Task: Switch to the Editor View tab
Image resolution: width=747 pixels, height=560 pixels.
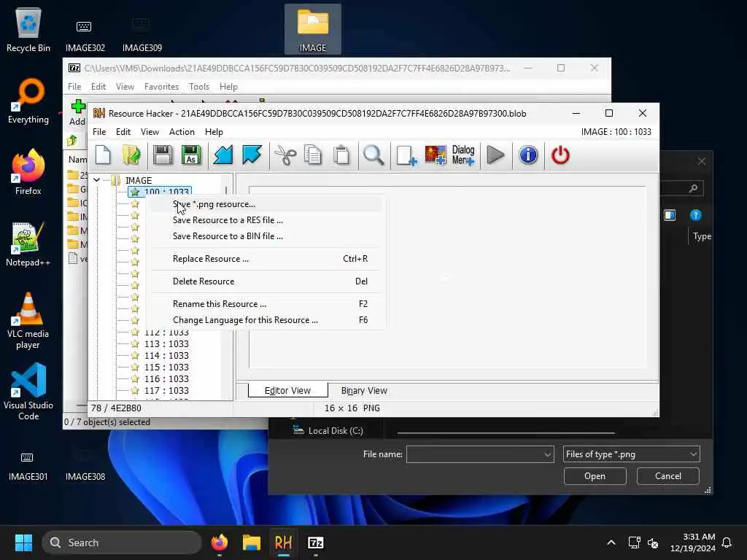Action: [287, 391]
